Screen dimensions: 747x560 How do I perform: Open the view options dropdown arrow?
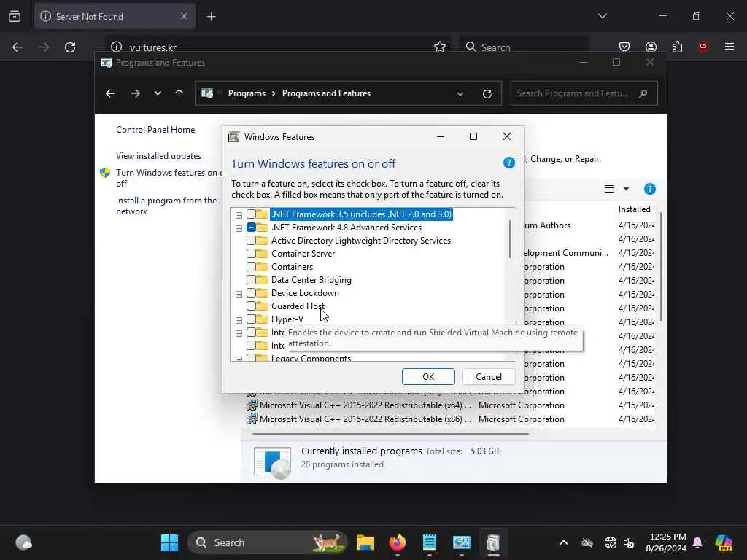[626, 189]
